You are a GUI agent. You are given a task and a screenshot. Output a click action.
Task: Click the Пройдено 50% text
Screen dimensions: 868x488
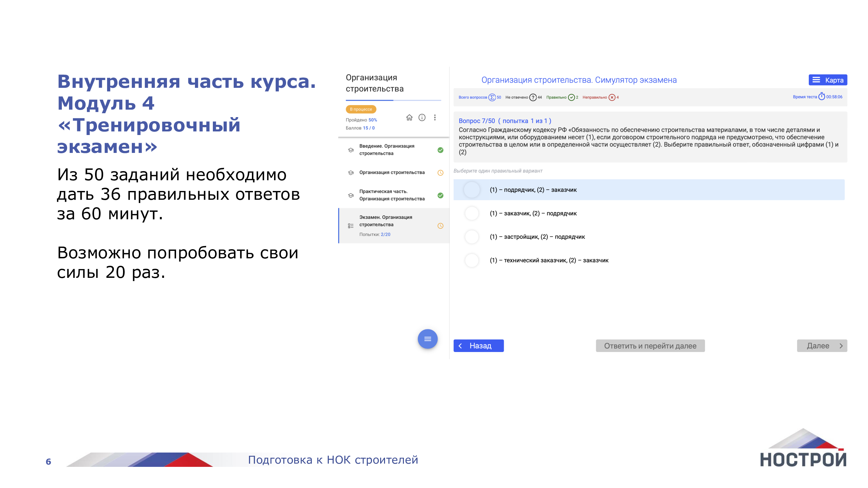(361, 120)
